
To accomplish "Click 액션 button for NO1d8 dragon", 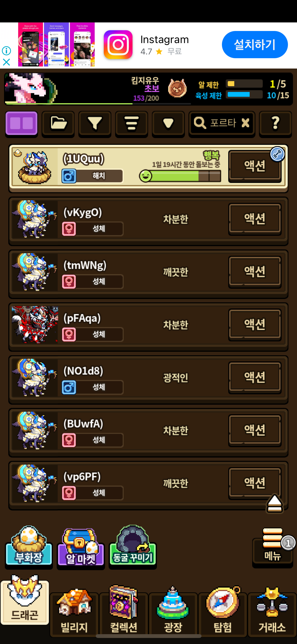I will point(255,377).
